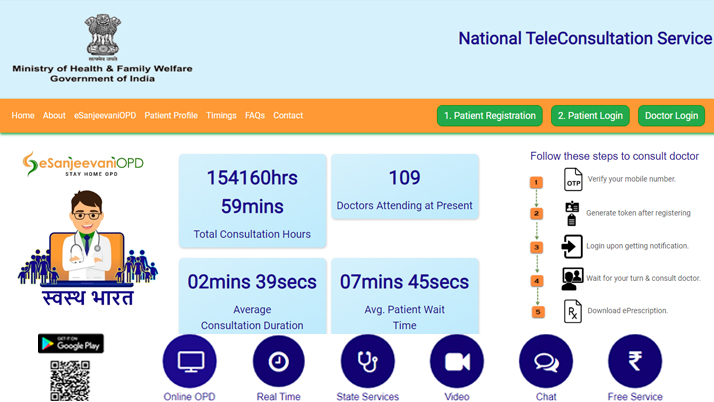The height and width of the screenshot is (402, 714).
Task: Click the Doctors Attending at Present card
Action: coord(405,187)
